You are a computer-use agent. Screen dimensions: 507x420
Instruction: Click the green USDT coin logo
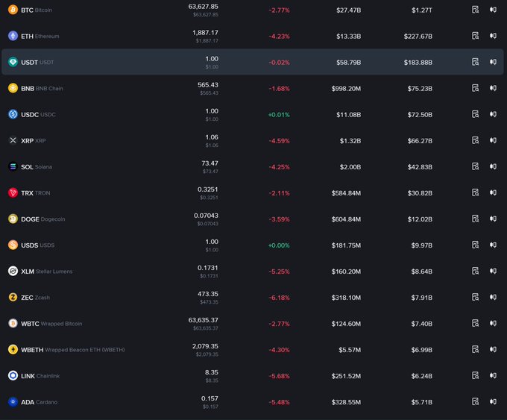(13, 62)
